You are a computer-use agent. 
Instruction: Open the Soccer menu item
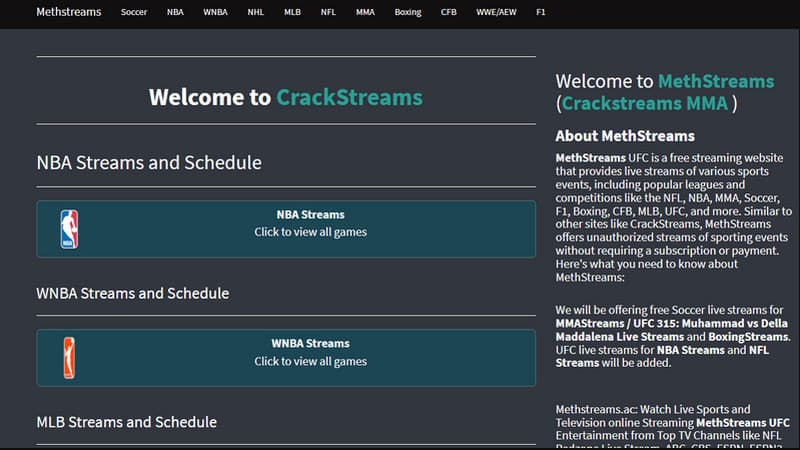point(134,13)
